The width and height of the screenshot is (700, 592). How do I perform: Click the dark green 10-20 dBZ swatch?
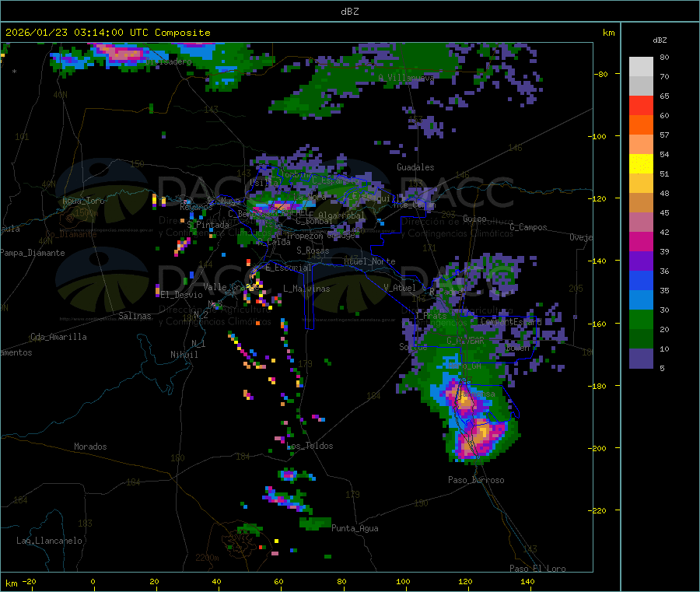pos(641,339)
